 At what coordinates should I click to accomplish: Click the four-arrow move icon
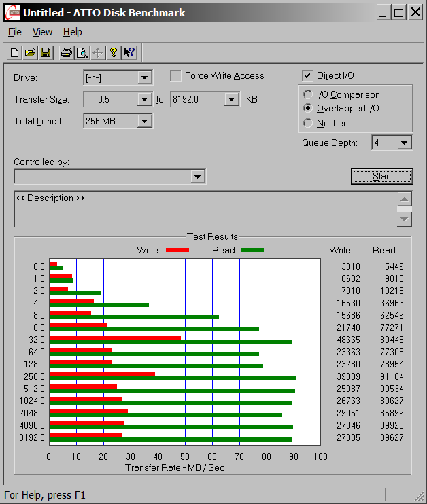pos(97,52)
